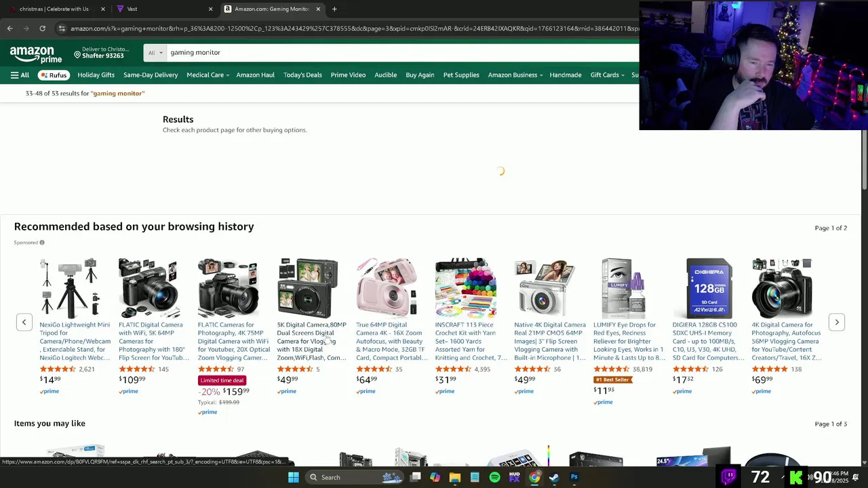The width and height of the screenshot is (868, 488).
Task: Select the Amazon.com Gaming Monitor tab
Action: (271, 9)
